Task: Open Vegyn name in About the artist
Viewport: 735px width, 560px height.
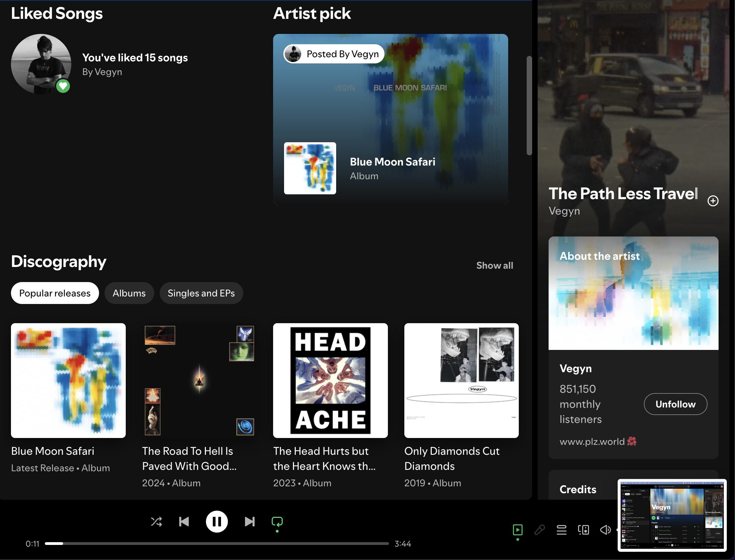Action: (576, 368)
